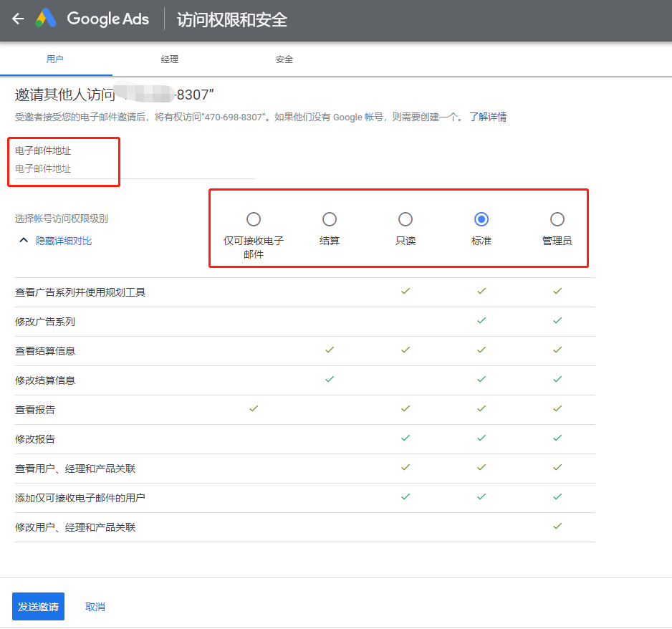Click the 查看报告 row label
Viewport: 672px width, 629px height.
(35, 410)
